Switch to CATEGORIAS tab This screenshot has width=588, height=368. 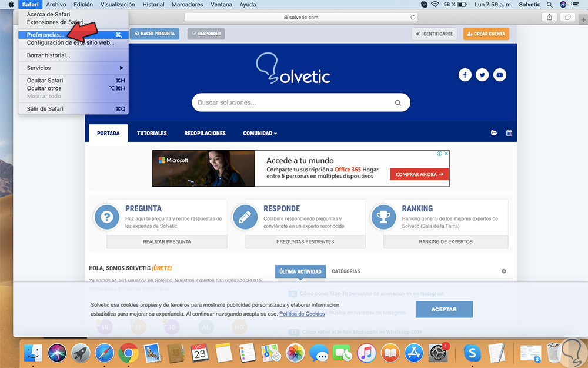346,271
